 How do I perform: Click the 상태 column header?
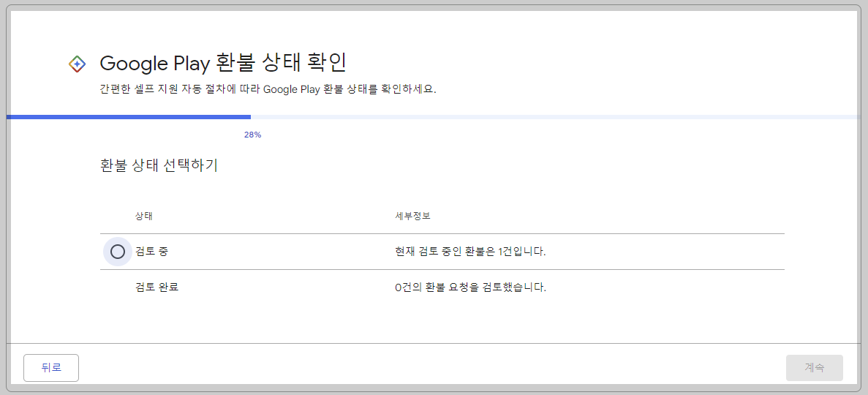tap(144, 216)
